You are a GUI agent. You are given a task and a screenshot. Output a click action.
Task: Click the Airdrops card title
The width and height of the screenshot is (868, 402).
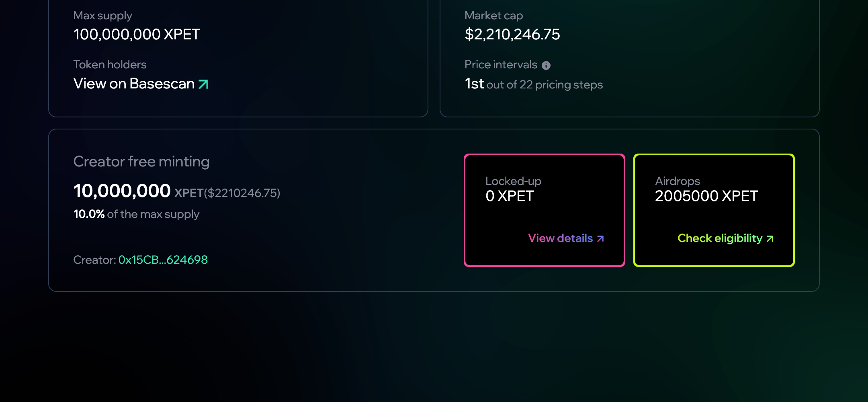(x=678, y=181)
